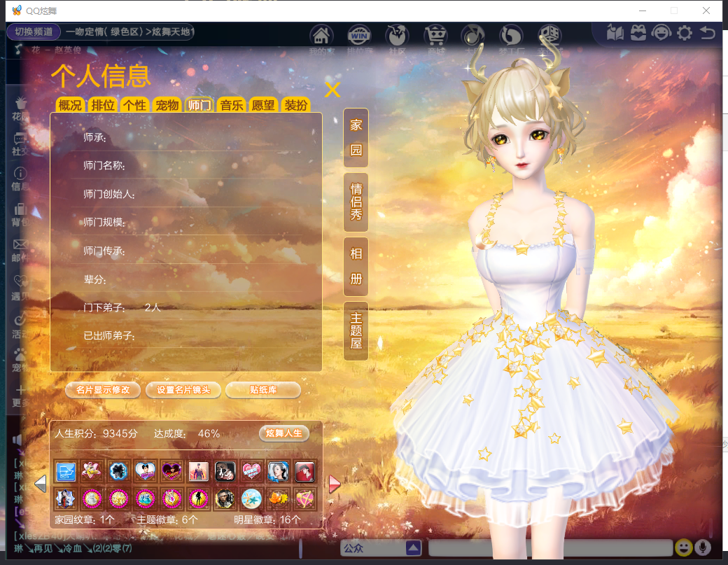
Task: Click the 人生积分 9345分 text
Action: [96, 433]
